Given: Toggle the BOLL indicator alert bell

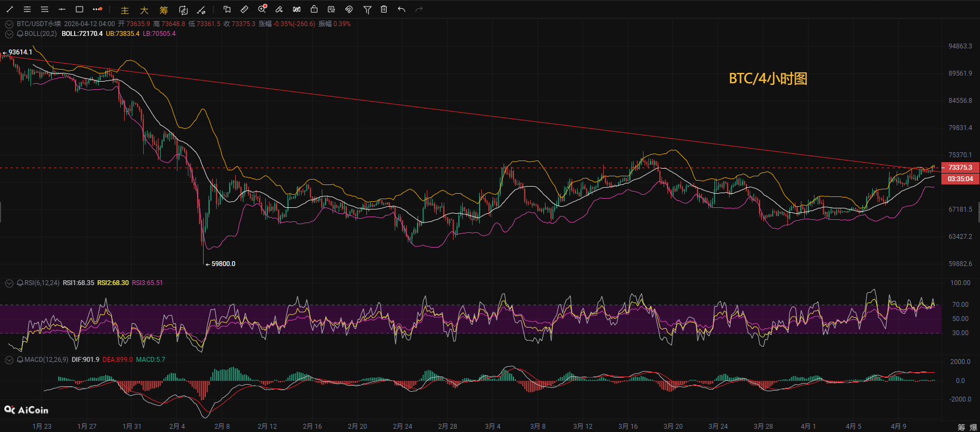Looking at the screenshot, I should pyautogui.click(x=20, y=34).
